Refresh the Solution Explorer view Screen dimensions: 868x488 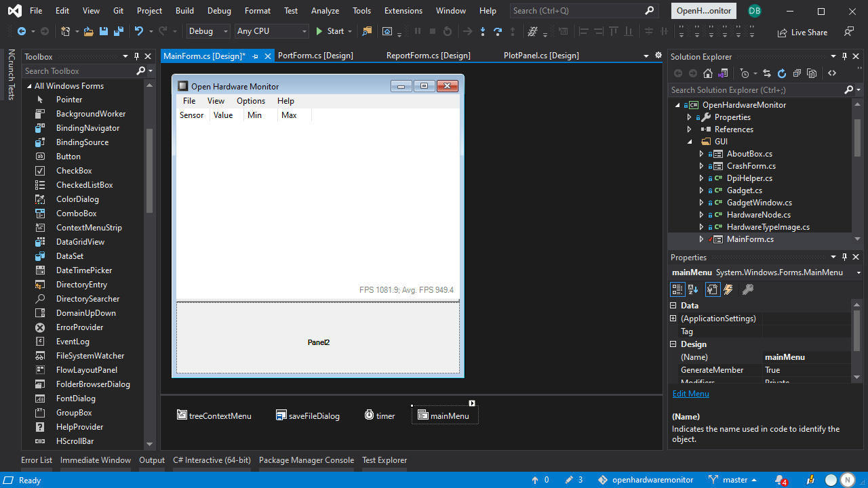782,73
